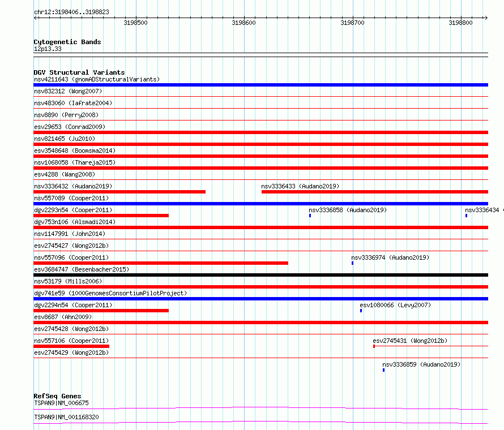Screen dimensions: 504x430
Task: Select the blue bar for nsv4211643
Action: [x=260, y=85]
